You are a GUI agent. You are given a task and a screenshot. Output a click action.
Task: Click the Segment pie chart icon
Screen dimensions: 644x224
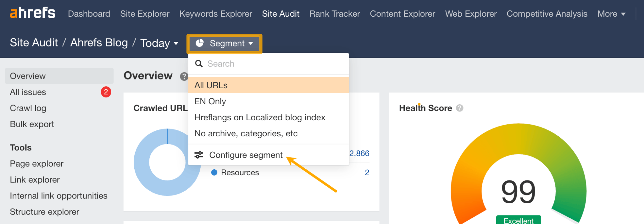(x=200, y=43)
